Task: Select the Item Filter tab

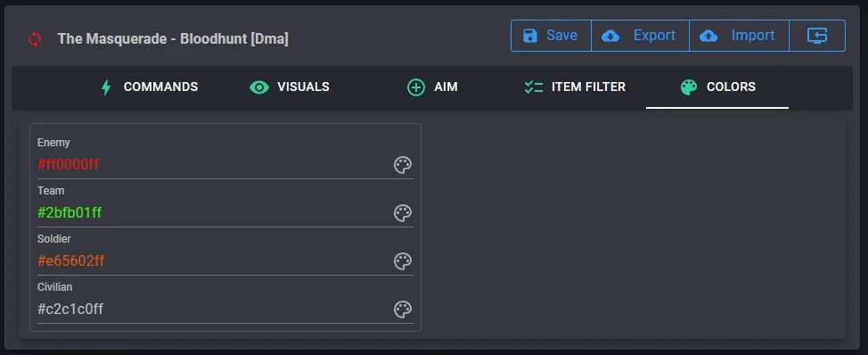Action: [575, 87]
